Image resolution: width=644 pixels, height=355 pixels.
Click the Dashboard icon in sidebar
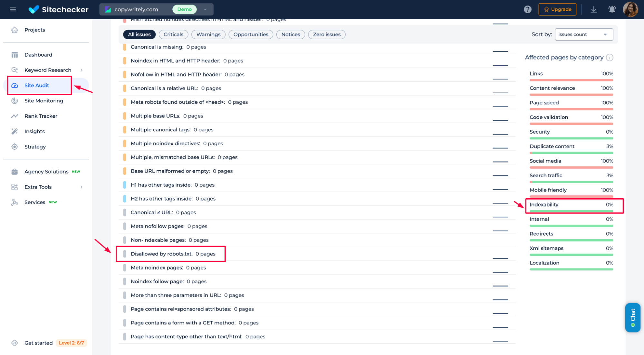pyautogui.click(x=14, y=55)
